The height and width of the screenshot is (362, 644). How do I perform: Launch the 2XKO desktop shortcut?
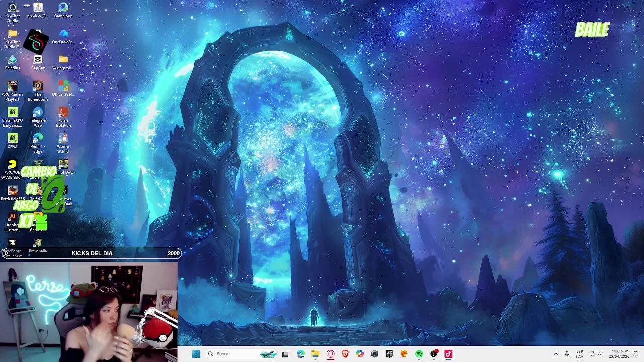[x=12, y=141]
